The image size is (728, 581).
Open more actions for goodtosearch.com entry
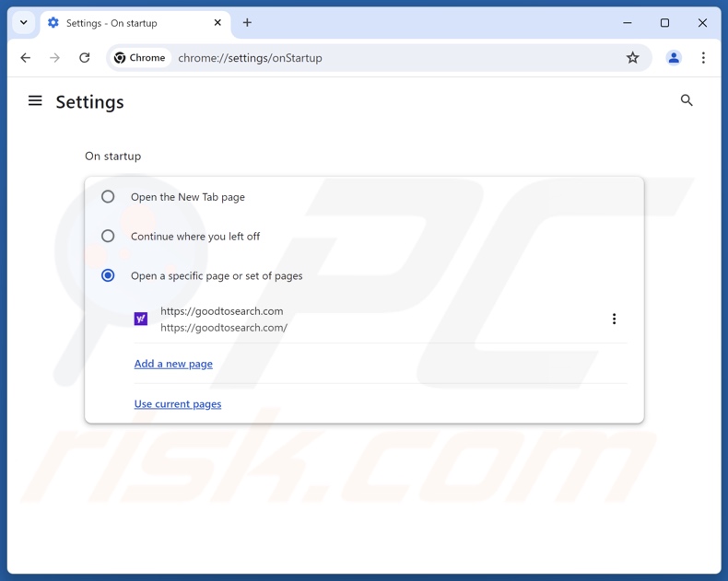614,319
